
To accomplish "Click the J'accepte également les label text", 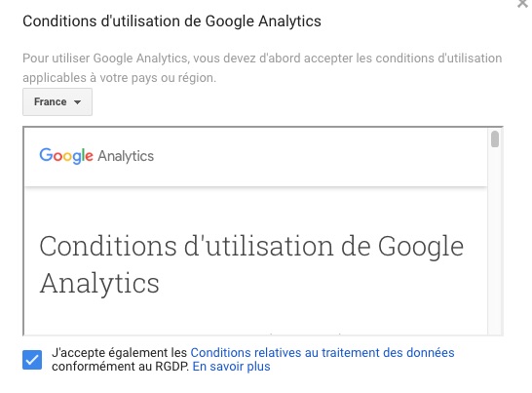I will click(120, 353).
